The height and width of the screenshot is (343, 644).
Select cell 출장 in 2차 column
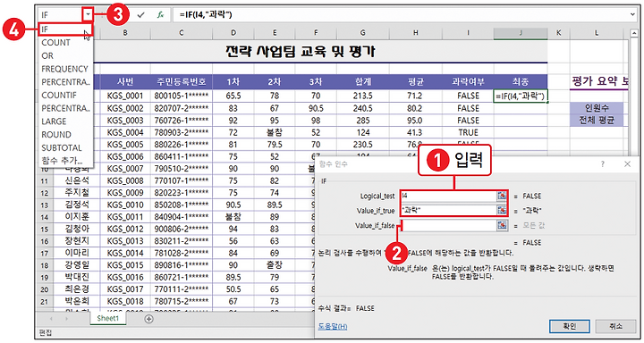coord(274,265)
